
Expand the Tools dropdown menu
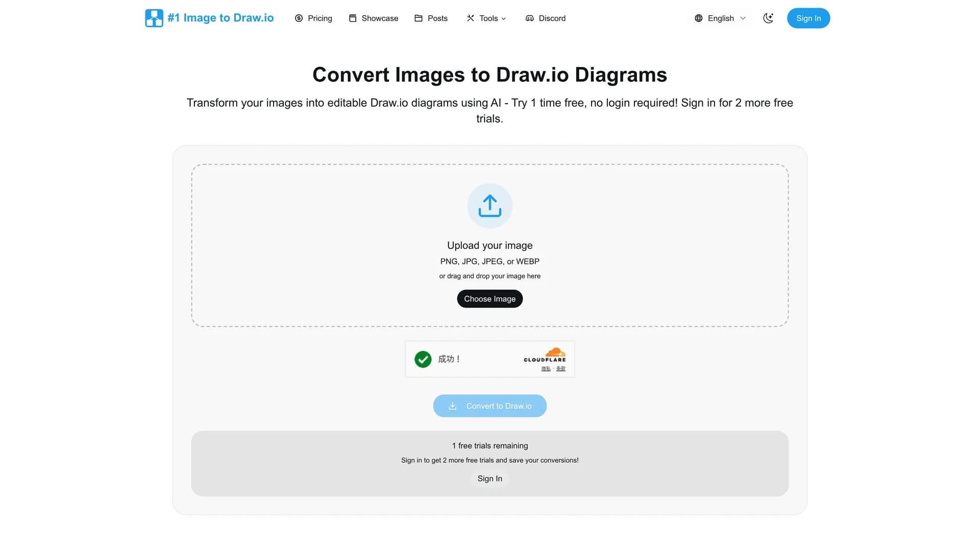(x=486, y=18)
